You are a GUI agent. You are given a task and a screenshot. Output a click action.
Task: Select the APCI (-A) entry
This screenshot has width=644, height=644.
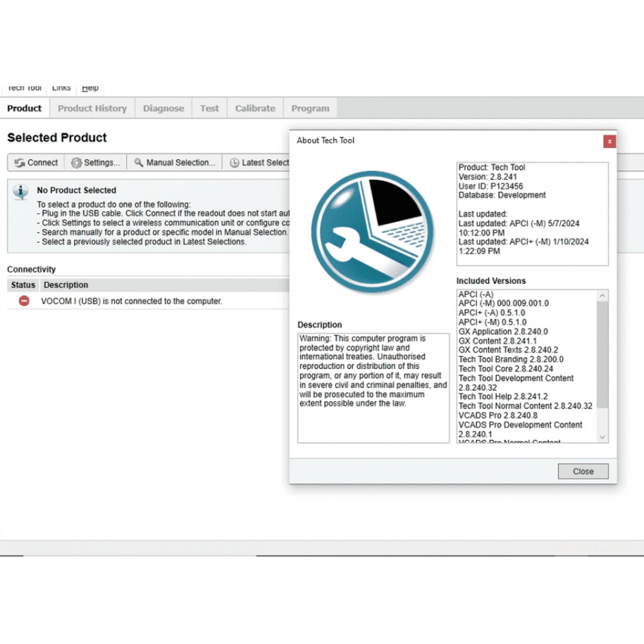pyautogui.click(x=476, y=294)
